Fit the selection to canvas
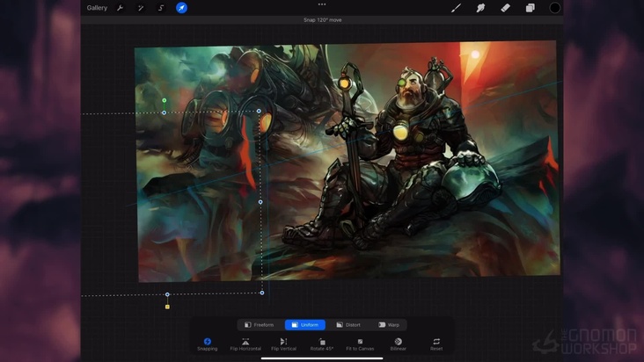The image size is (644, 362). click(360, 344)
